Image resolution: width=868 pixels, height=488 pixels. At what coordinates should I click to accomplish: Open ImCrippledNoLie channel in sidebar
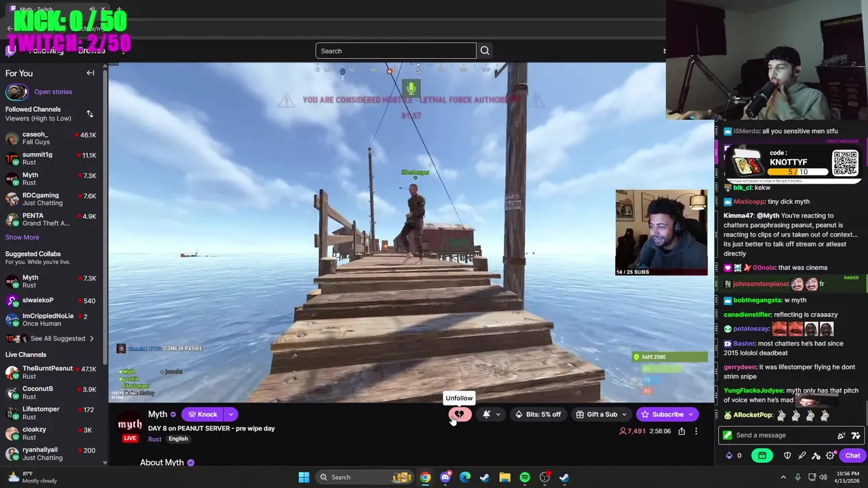(53, 320)
